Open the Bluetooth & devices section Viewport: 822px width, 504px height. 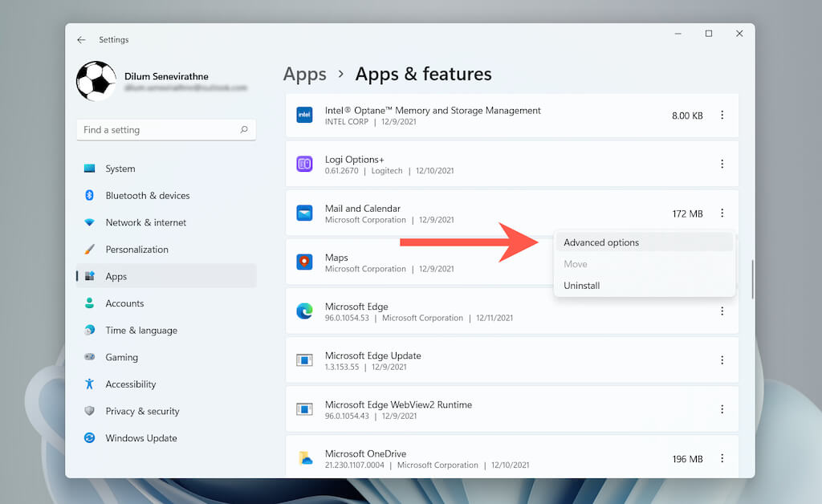click(148, 196)
